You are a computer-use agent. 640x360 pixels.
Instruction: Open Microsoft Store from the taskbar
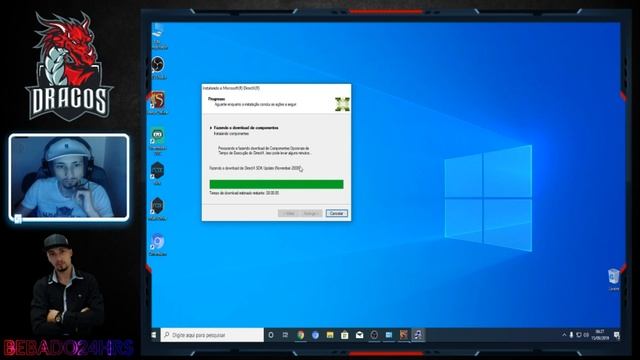[345, 335]
